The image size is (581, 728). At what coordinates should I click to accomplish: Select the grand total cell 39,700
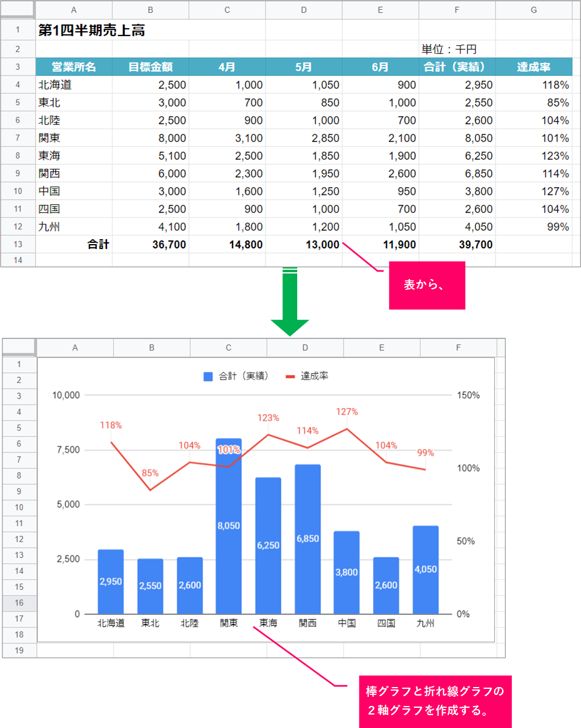coord(457,245)
